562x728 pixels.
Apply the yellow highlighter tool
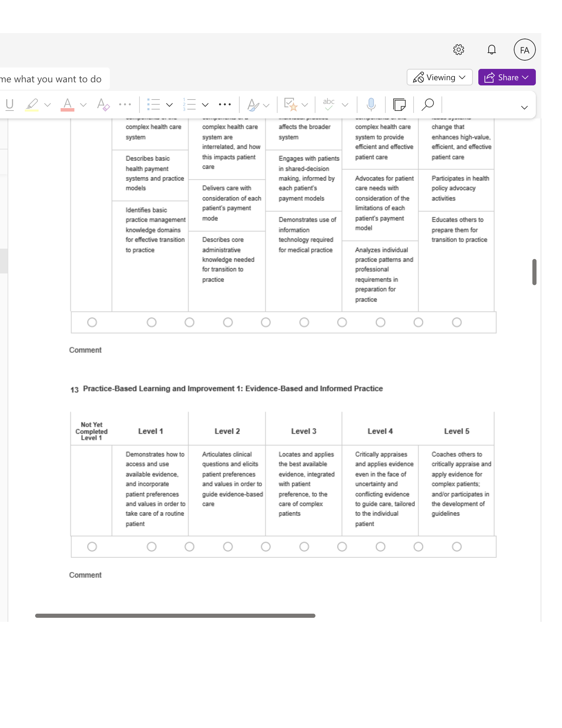click(x=32, y=104)
